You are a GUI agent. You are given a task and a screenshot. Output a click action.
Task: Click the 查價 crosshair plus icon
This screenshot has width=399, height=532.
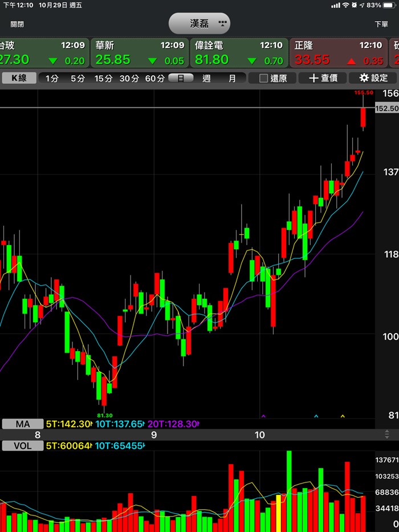pos(313,78)
